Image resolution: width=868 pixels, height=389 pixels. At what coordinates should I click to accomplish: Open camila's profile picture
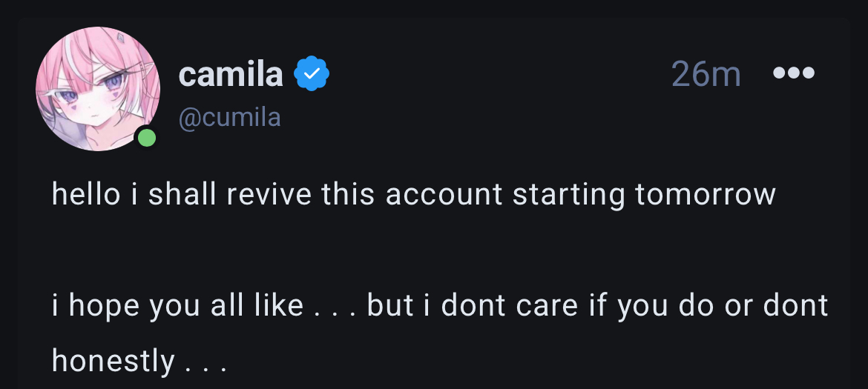tap(98, 89)
